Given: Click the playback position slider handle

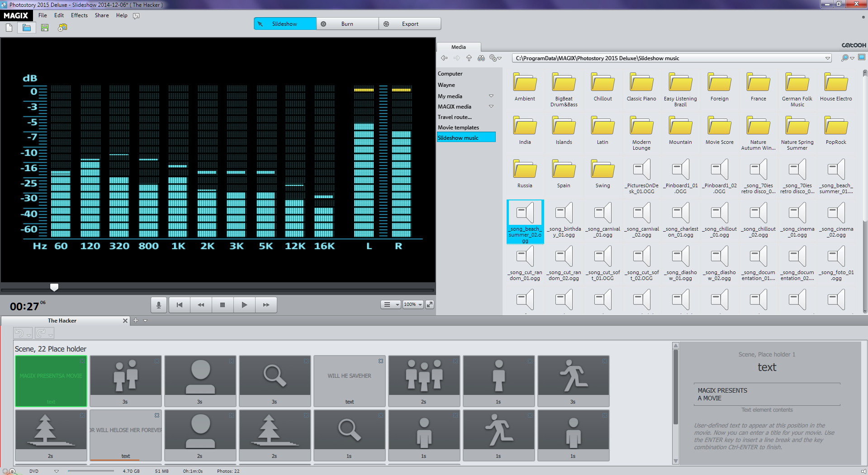Looking at the screenshot, I should [54, 287].
